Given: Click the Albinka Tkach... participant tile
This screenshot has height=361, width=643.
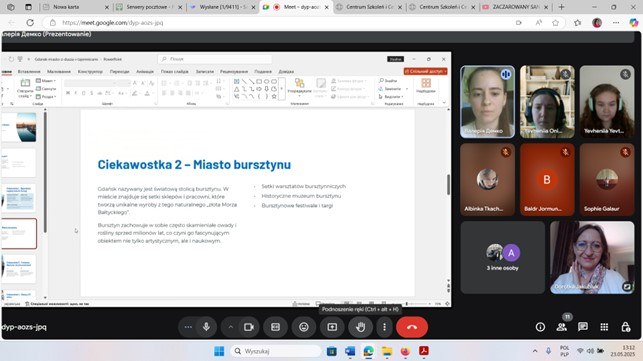Looking at the screenshot, I should tap(487, 180).
